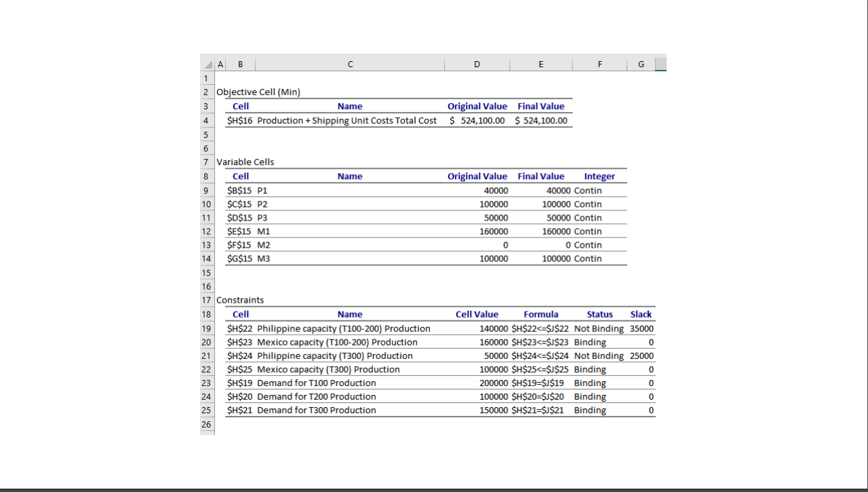The height and width of the screenshot is (492, 868).
Task: Click 'Mexico capacity (T100-200) Production' row name
Action: (x=337, y=342)
